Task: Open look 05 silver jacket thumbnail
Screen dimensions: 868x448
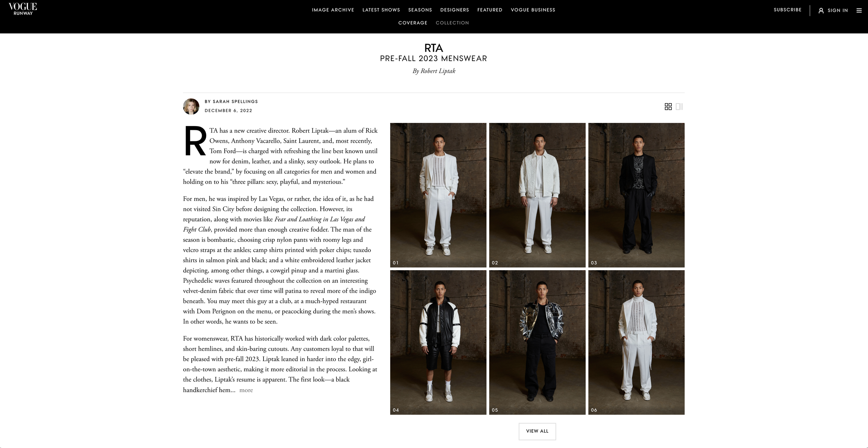Action: point(537,342)
